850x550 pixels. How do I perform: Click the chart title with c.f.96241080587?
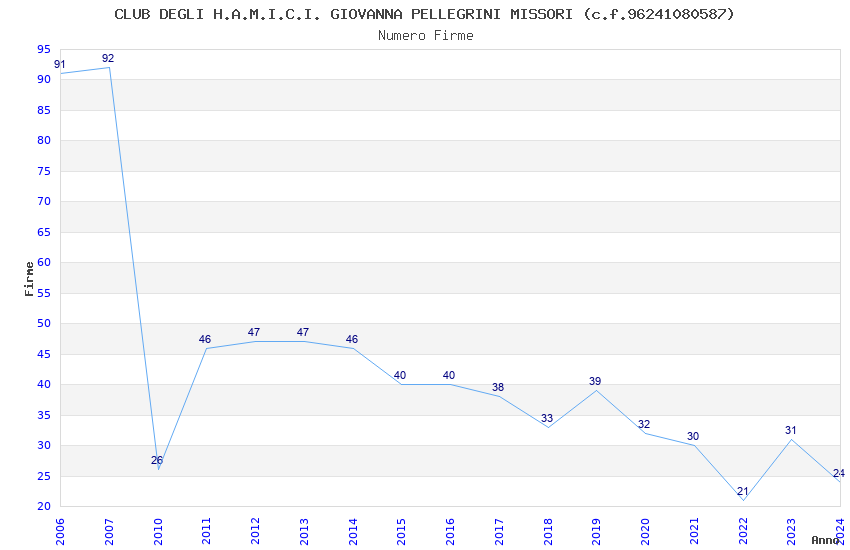(424, 14)
